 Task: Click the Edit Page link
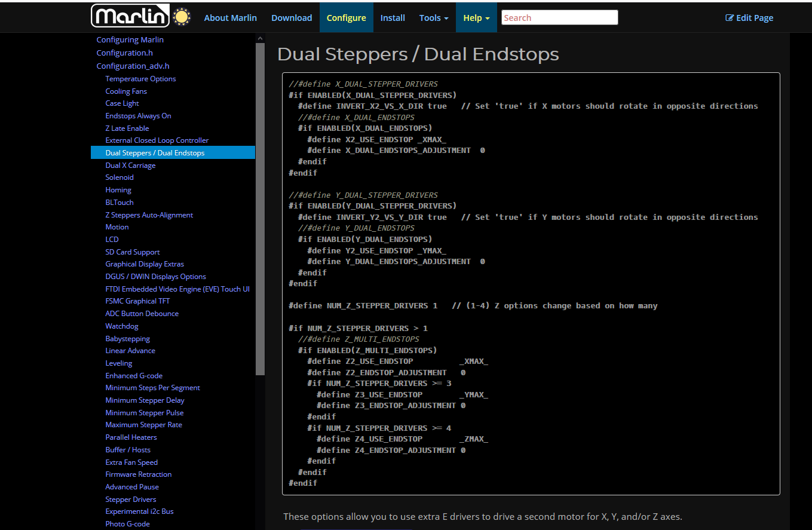point(749,18)
